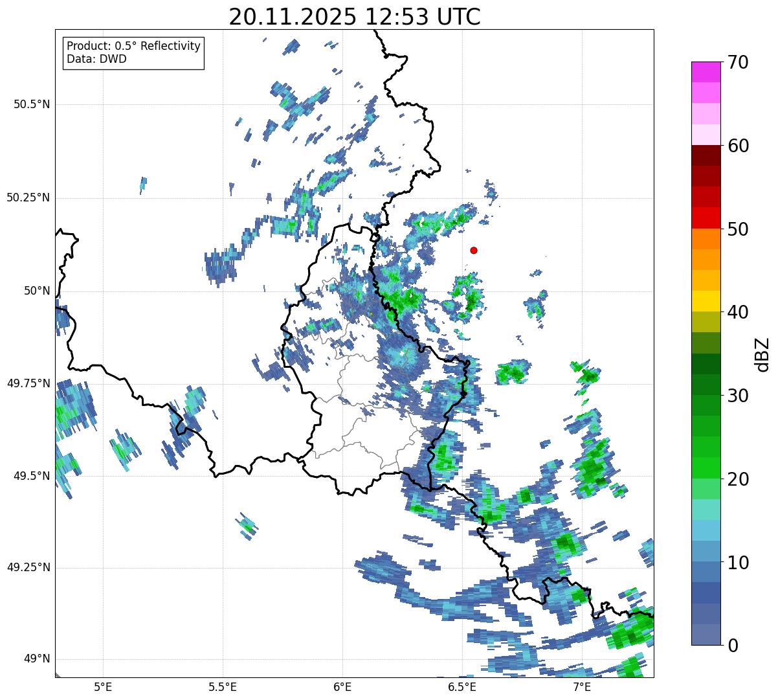Click the "Product: 0.5° Reflectivity" label
The image size is (778, 700).
(x=133, y=47)
